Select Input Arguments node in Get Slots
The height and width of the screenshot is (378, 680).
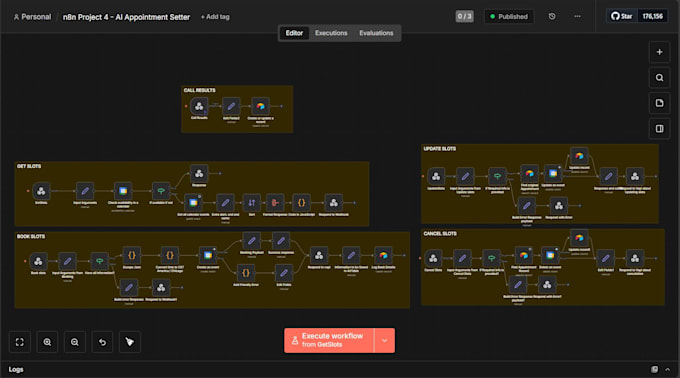pos(85,191)
